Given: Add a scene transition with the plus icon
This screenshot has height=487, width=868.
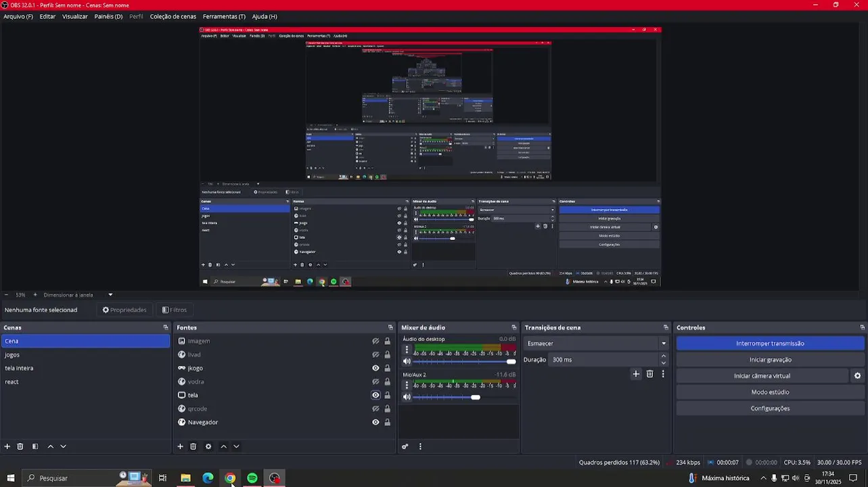Looking at the screenshot, I should (x=636, y=374).
